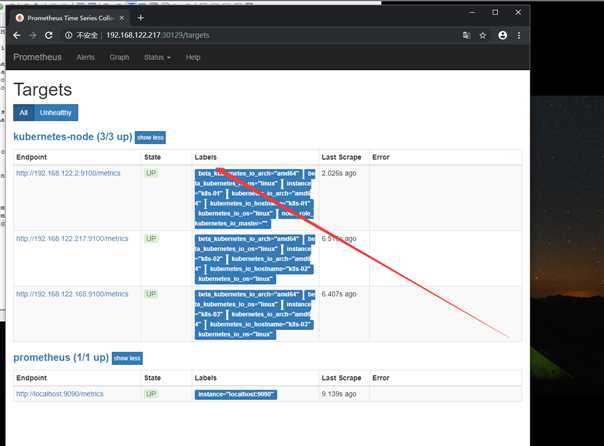Click the browser forward arrow

pos(33,35)
